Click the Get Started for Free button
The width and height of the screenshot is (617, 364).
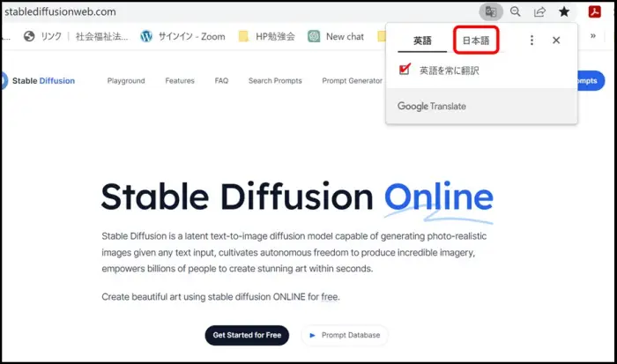[247, 335]
